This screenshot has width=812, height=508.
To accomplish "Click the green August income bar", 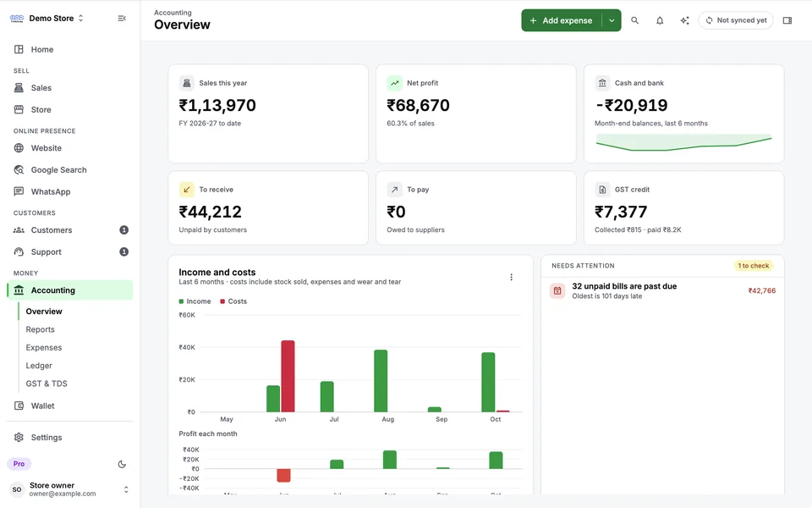I will point(381,381).
